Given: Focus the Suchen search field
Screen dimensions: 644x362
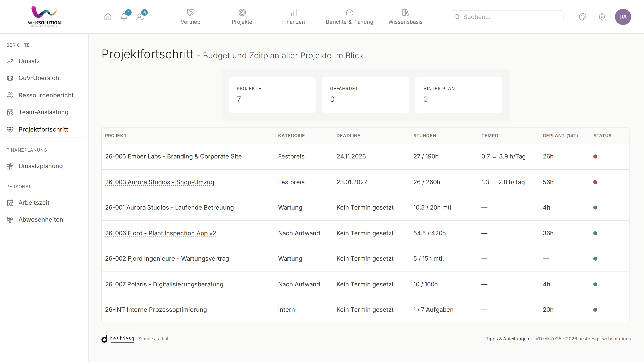Looking at the screenshot, I should click(506, 17).
